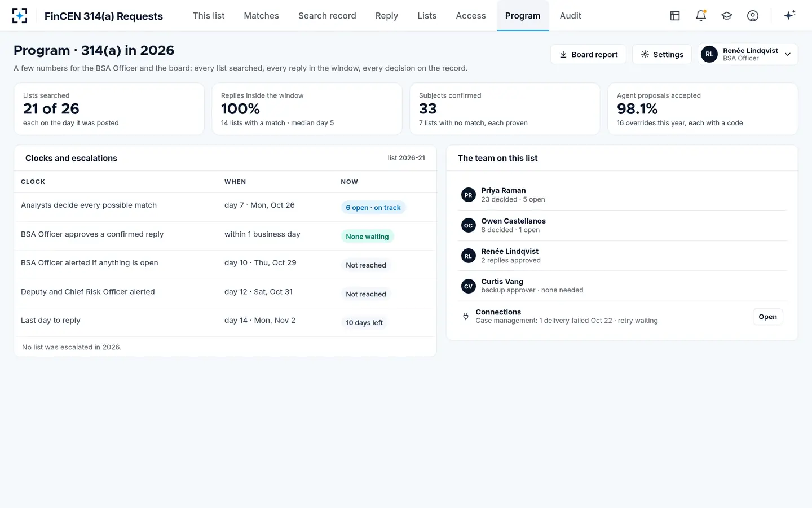Download the Board report
The image size is (812, 508).
click(588, 54)
